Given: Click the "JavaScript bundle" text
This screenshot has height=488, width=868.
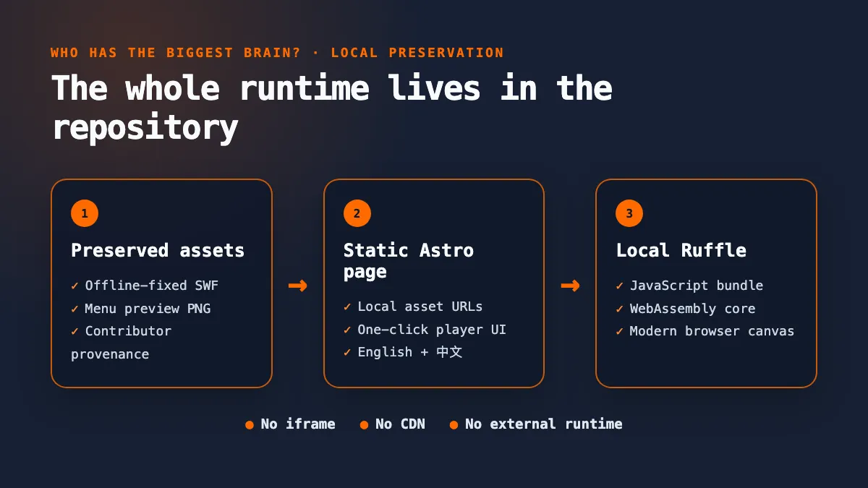Looking at the screenshot, I should click(x=697, y=286).
